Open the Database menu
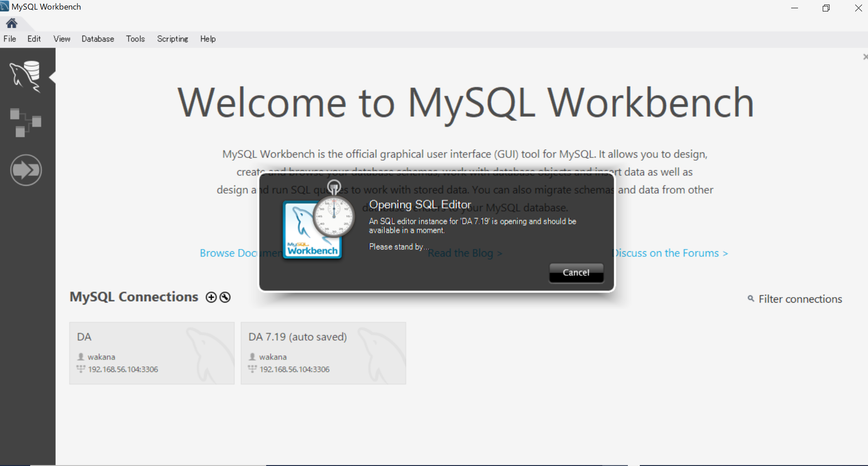Screen dimensions: 868x466 click(98, 39)
